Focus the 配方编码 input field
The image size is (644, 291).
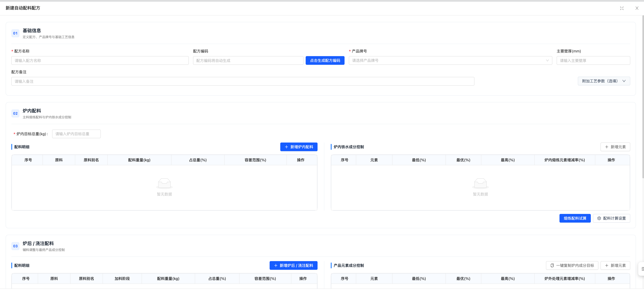coord(248,60)
